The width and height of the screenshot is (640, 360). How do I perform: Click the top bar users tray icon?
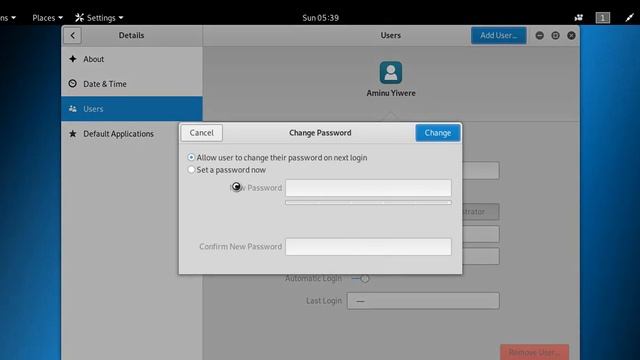point(578,18)
